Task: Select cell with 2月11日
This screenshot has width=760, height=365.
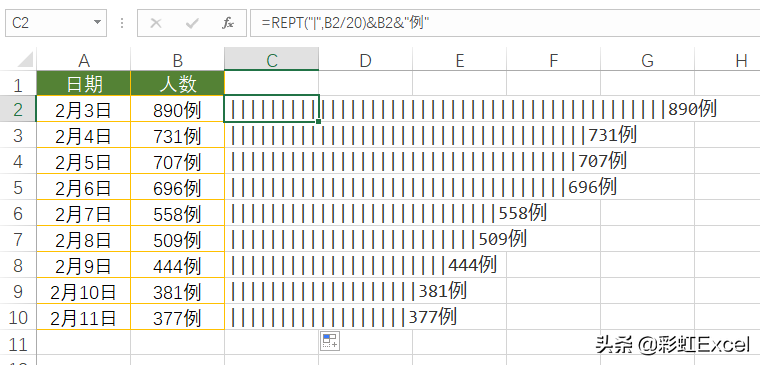Action: pos(84,318)
